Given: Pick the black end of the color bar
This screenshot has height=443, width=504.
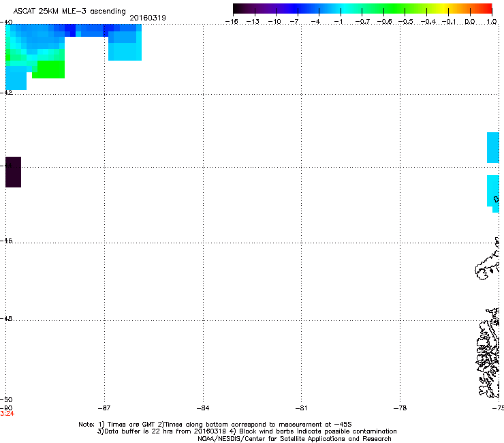Looking at the screenshot, I should 238,8.
